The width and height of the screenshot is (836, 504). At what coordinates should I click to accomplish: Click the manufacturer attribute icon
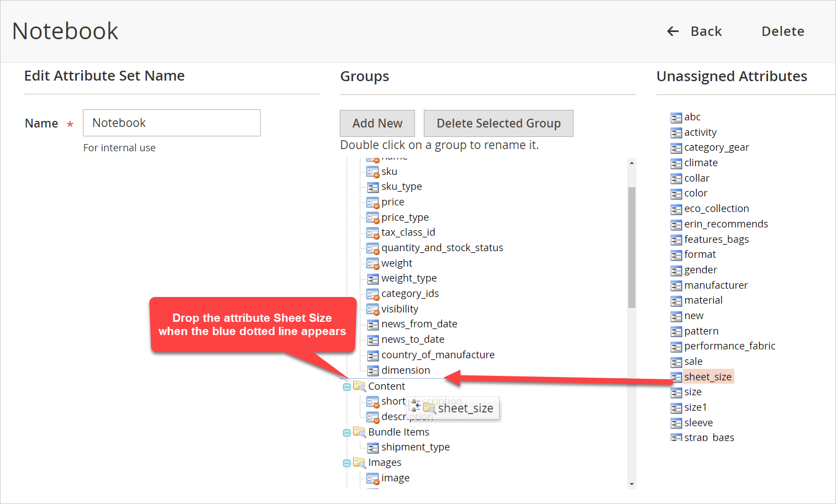(x=676, y=285)
